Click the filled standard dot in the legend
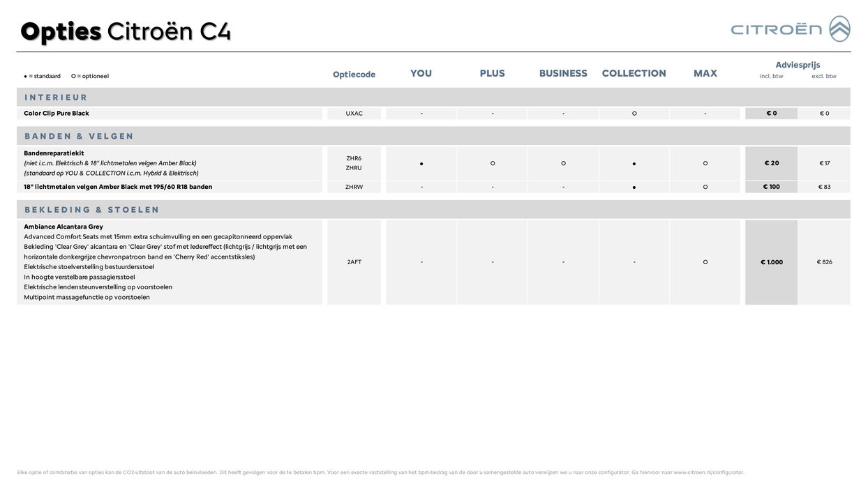868x488 pixels. click(26, 76)
